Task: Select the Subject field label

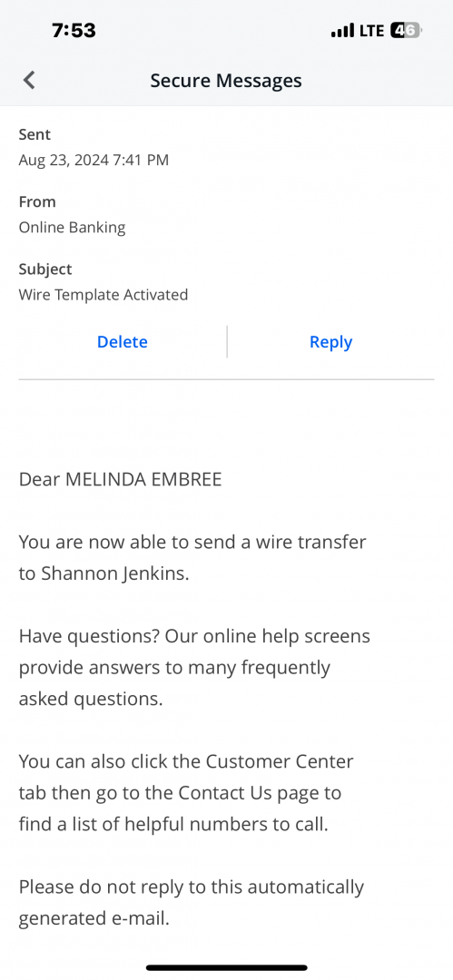Action: coord(45,269)
